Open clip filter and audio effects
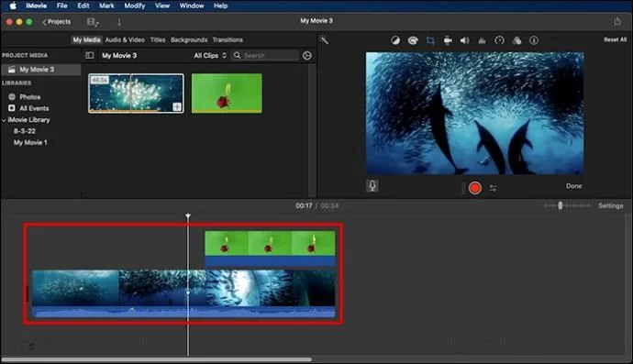633x364 pixels. (x=516, y=40)
